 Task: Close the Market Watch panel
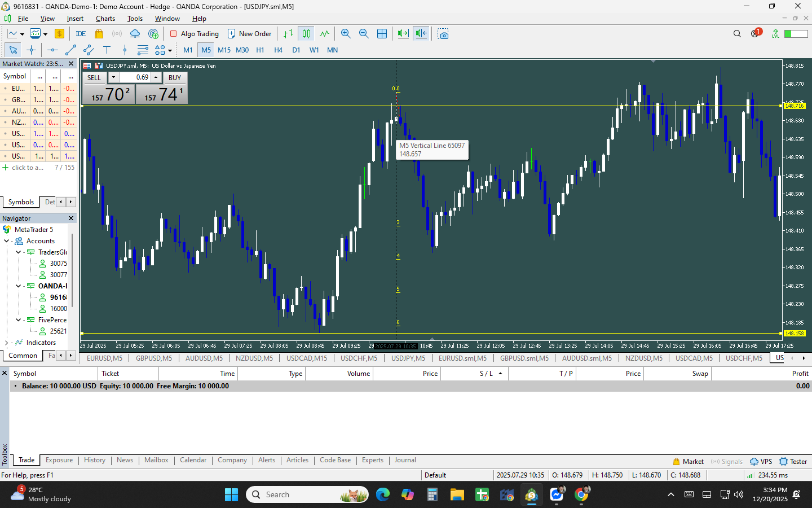tap(71, 64)
